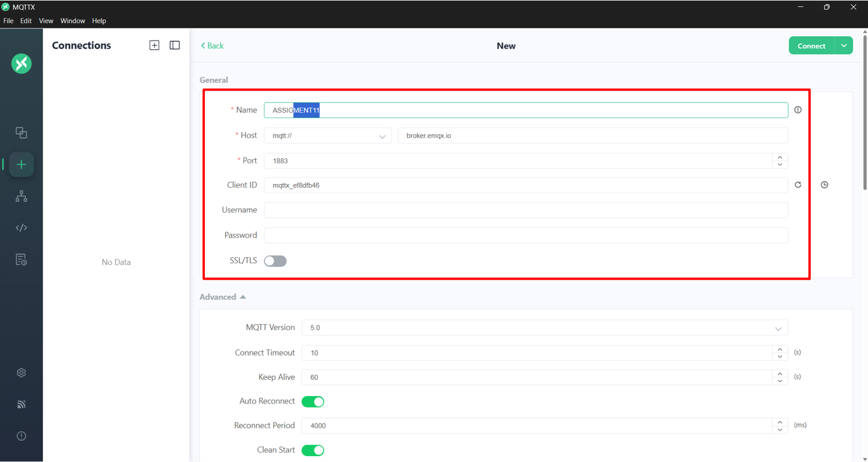
Task: Open the About info icon in the sidebar
Action: tap(21, 436)
